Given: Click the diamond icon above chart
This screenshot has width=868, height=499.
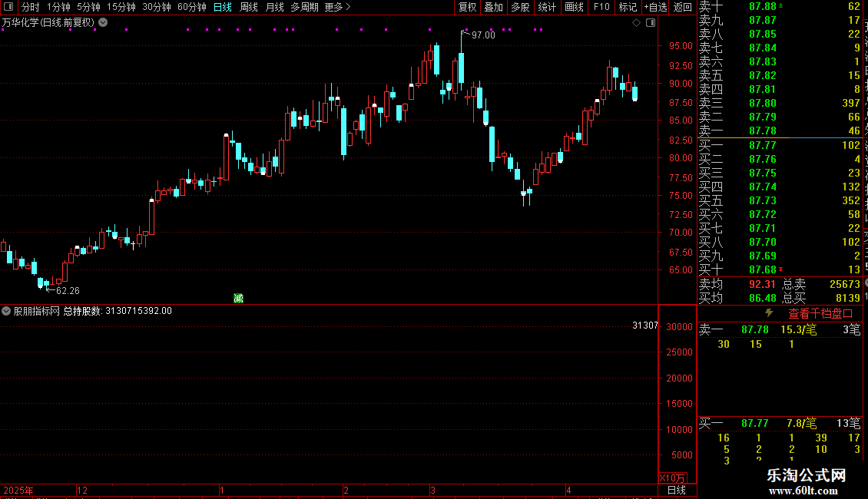Looking at the screenshot, I should tap(637, 23).
